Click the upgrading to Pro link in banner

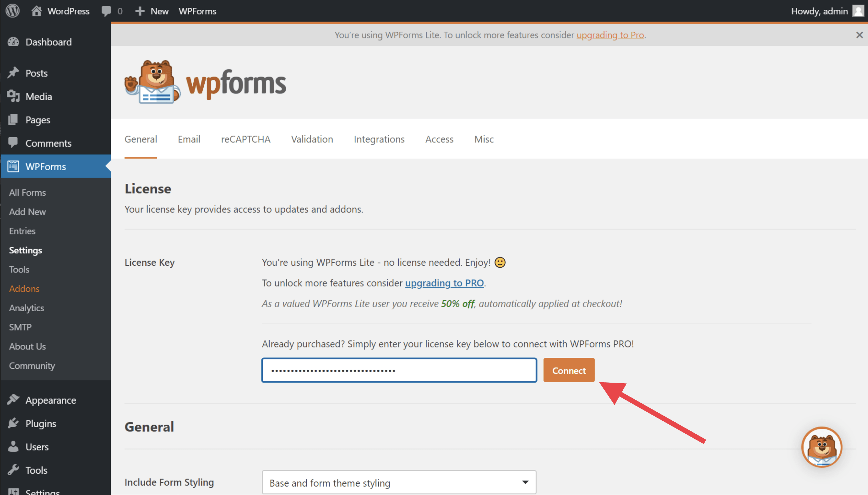(x=610, y=35)
